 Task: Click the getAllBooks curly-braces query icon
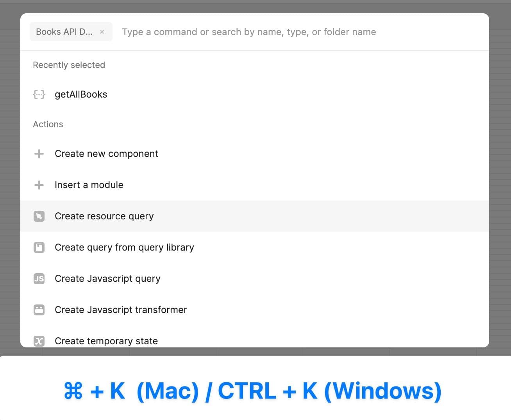[x=39, y=94]
